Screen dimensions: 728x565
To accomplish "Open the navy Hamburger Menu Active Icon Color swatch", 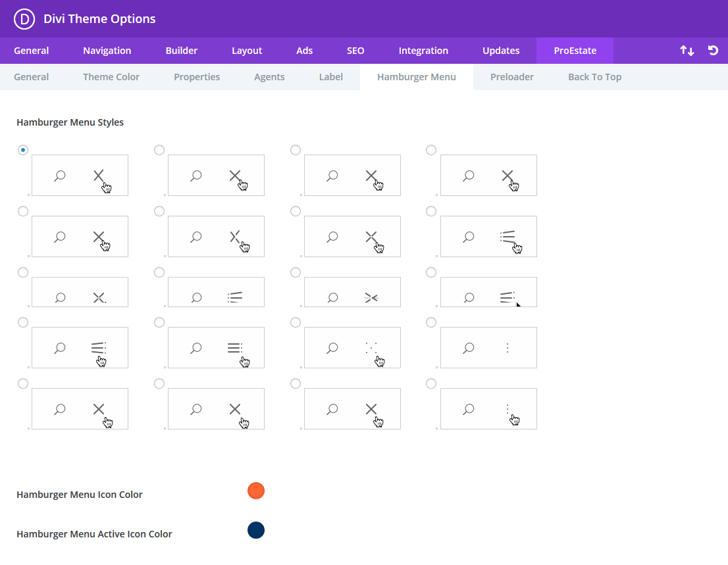I will pyautogui.click(x=256, y=530).
